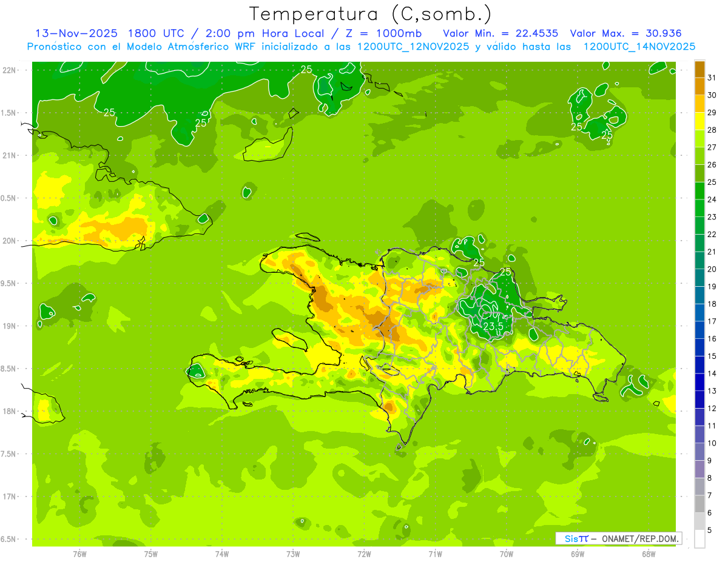Pick the yellow colorbar swatch between 28 and 29
Screen dimensions: 728x562
point(699,122)
